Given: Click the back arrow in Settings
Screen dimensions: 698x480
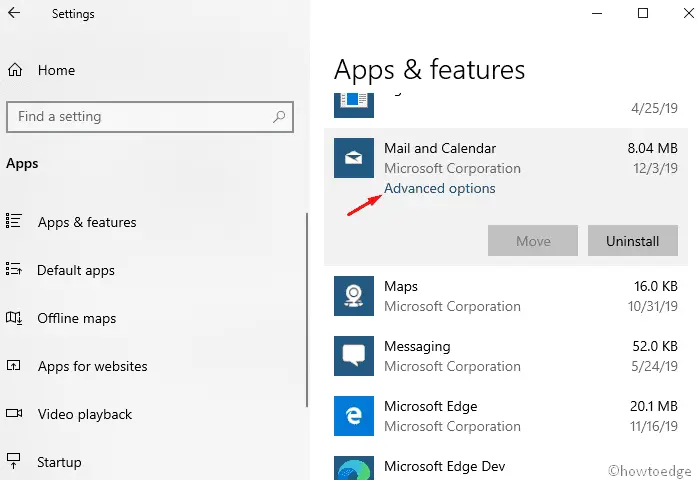Looking at the screenshot, I should (14, 12).
